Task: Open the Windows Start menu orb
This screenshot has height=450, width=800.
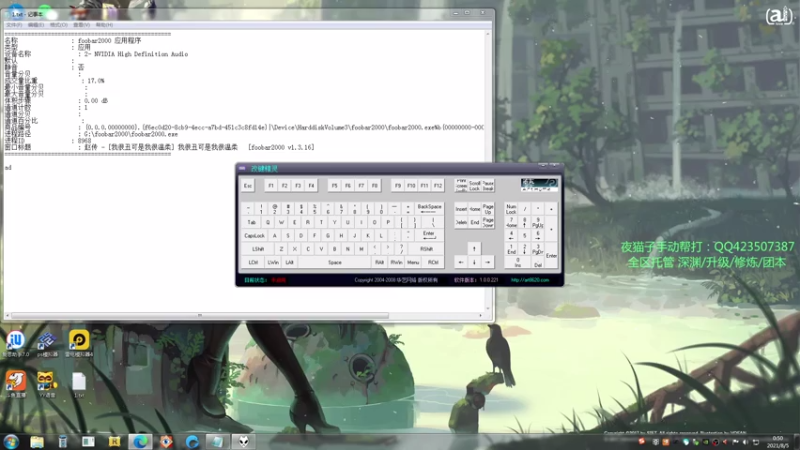Action: (11, 441)
